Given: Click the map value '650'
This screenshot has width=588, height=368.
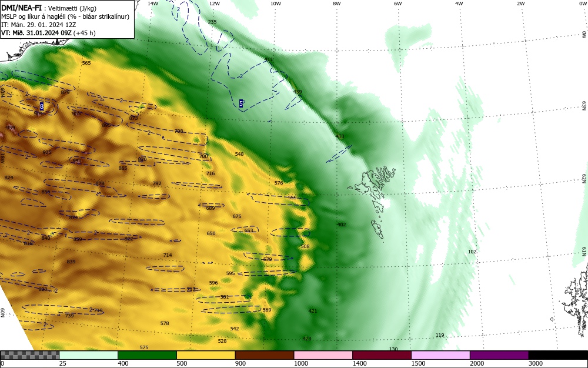Looking at the screenshot, I should pyautogui.click(x=211, y=233).
